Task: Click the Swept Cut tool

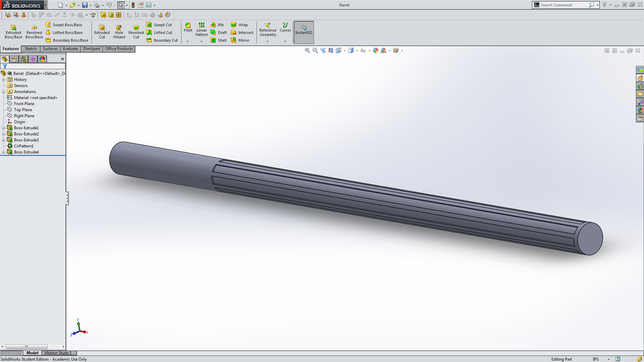Action: tap(159, 25)
